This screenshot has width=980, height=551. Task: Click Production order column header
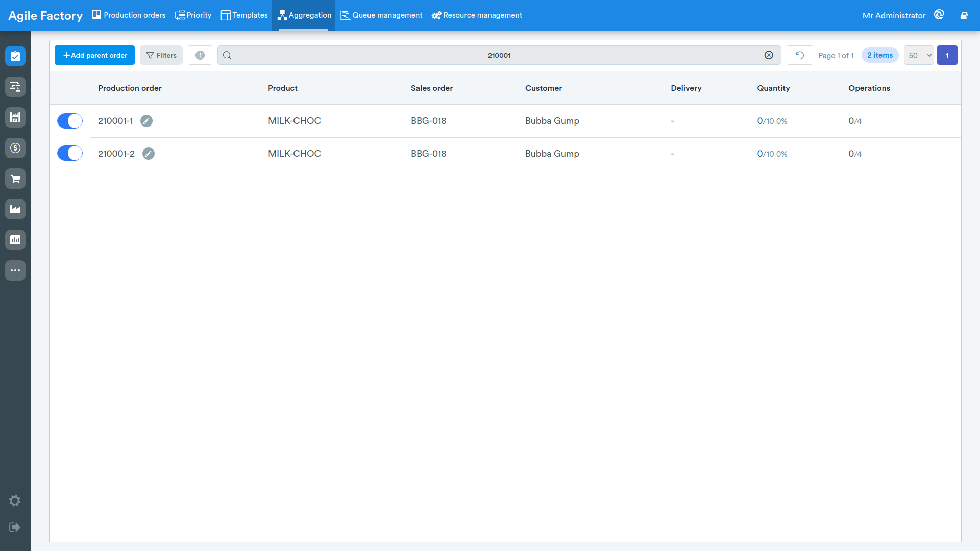coord(130,88)
